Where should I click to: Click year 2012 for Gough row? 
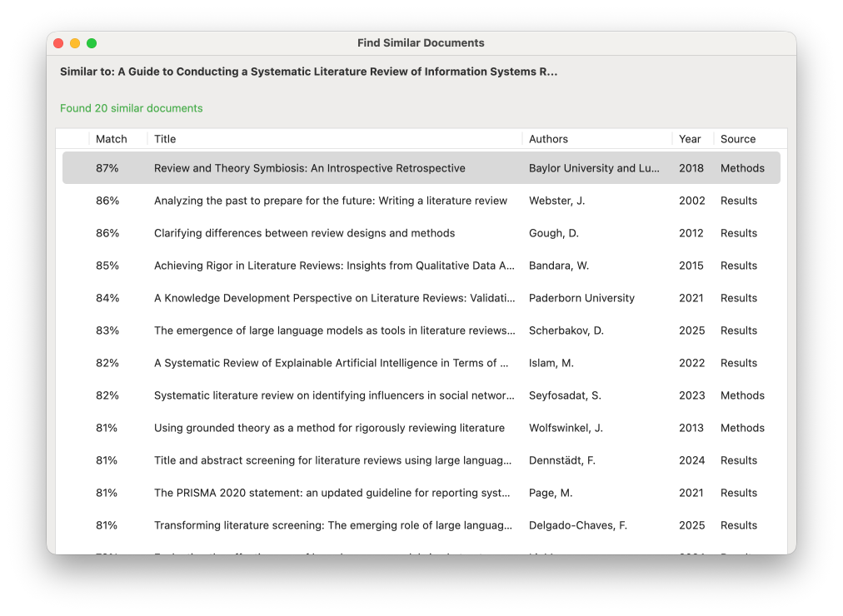pyautogui.click(x=691, y=233)
